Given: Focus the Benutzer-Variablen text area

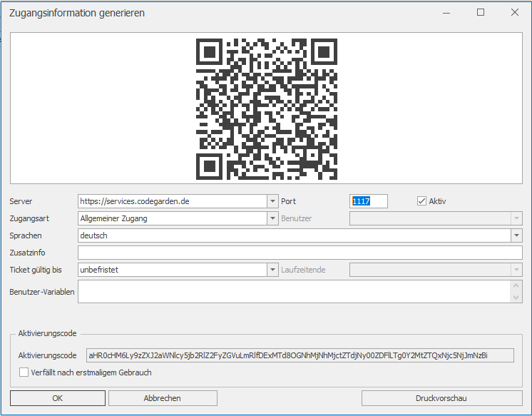Looking at the screenshot, I should (292, 291).
